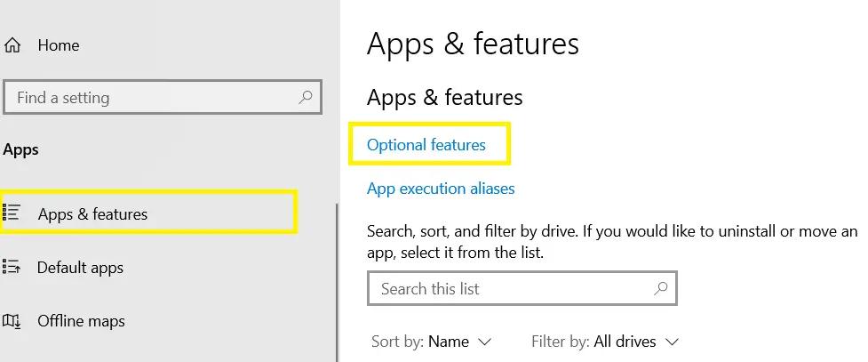868x362 pixels.
Task: Click the magnifier in Search this list
Action: (x=660, y=288)
